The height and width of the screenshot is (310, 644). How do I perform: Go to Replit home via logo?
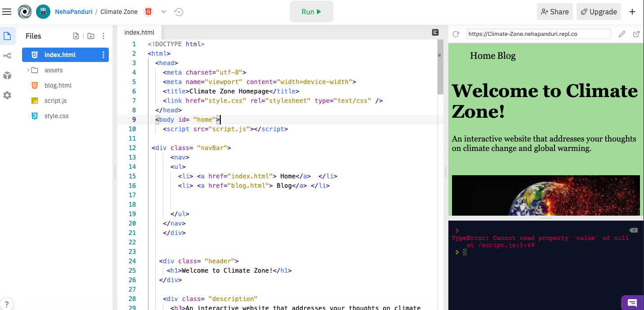tap(25, 12)
